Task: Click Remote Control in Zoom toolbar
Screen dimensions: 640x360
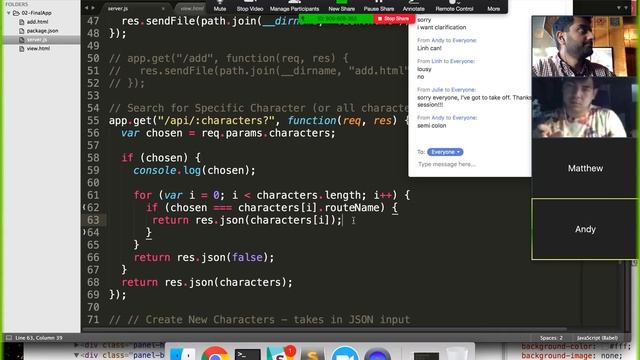Action: coord(454,6)
